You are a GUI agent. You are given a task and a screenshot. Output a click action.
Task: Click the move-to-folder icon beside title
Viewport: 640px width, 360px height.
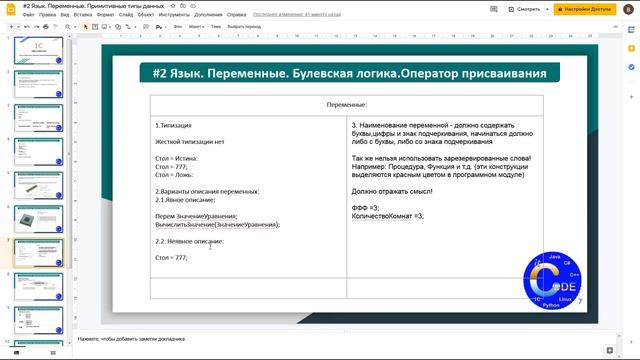(183, 6)
